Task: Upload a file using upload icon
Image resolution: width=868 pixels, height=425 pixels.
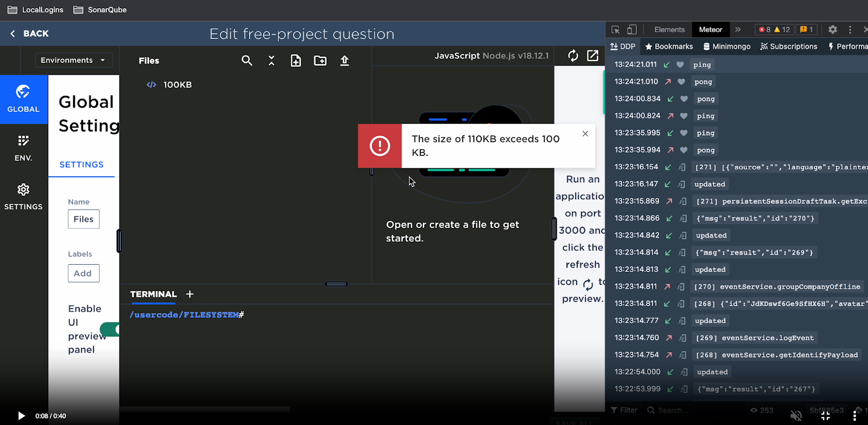Action: (x=344, y=61)
